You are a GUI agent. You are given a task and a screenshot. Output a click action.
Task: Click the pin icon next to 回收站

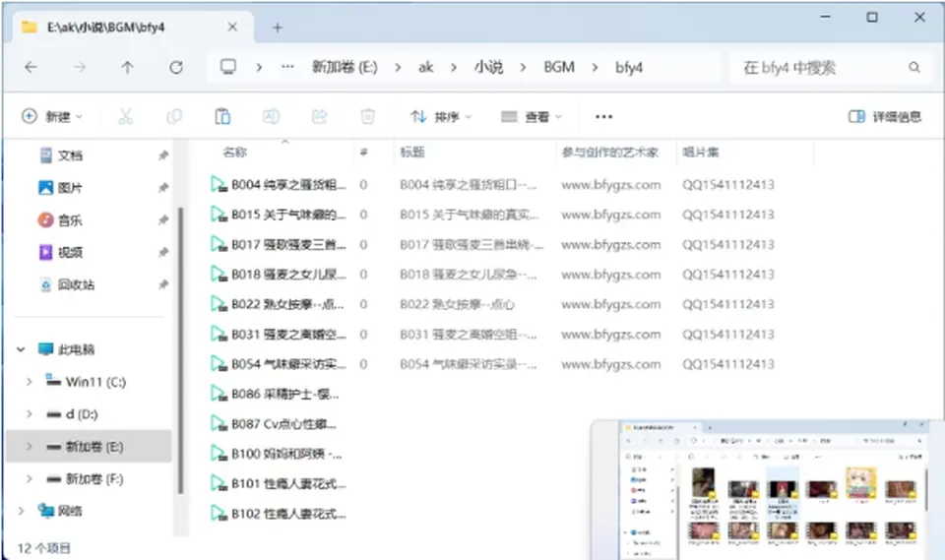pyautogui.click(x=162, y=284)
